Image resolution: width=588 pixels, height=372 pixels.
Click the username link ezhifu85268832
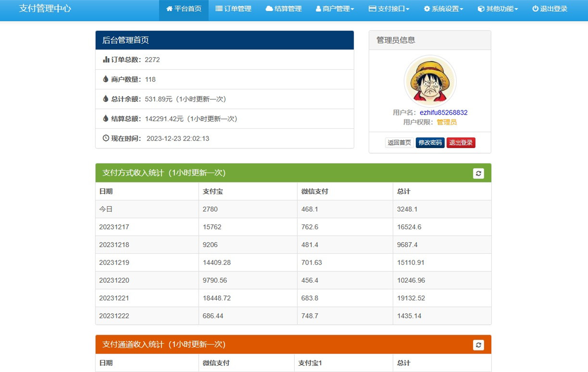coord(443,112)
